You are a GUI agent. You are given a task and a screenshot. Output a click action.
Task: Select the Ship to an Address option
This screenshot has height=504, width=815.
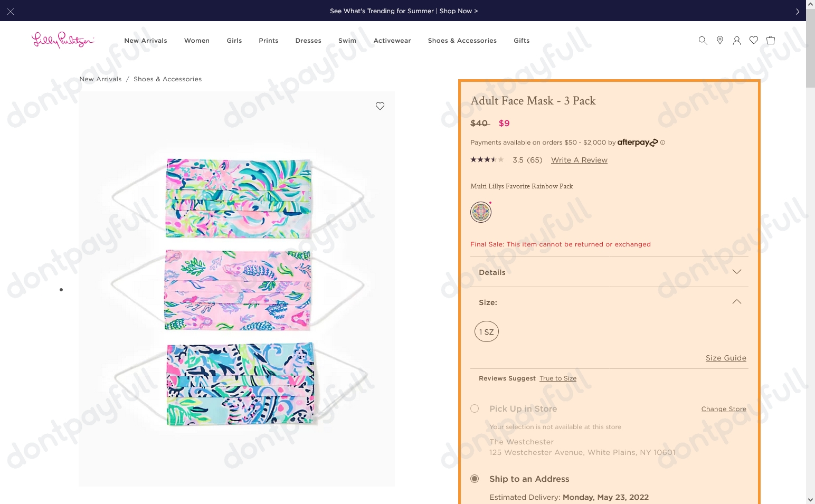(x=474, y=478)
